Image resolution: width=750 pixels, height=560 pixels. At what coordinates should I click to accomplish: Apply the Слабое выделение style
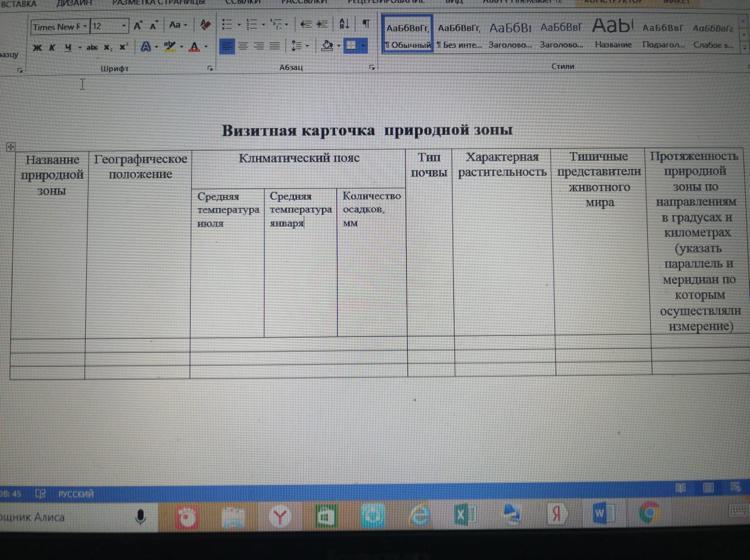coord(713,35)
